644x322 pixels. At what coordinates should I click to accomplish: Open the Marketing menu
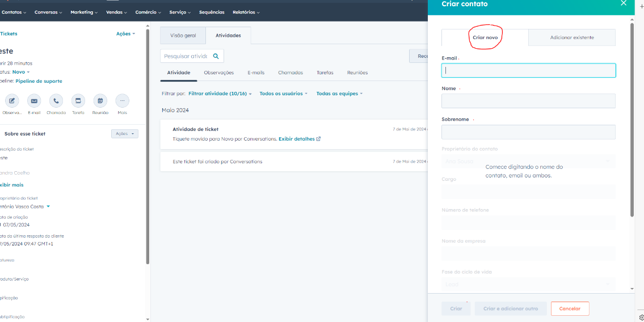(x=83, y=12)
